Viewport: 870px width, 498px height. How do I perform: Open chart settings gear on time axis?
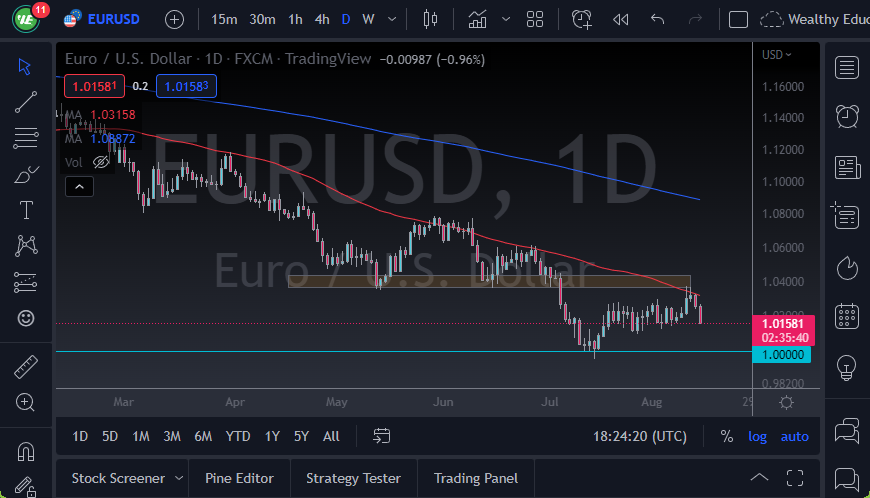point(786,403)
